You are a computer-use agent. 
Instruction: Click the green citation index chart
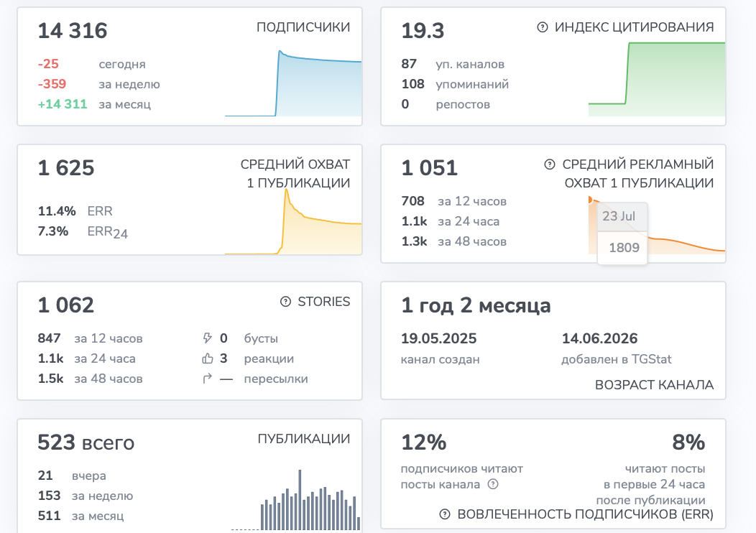pyautogui.click(x=657, y=79)
